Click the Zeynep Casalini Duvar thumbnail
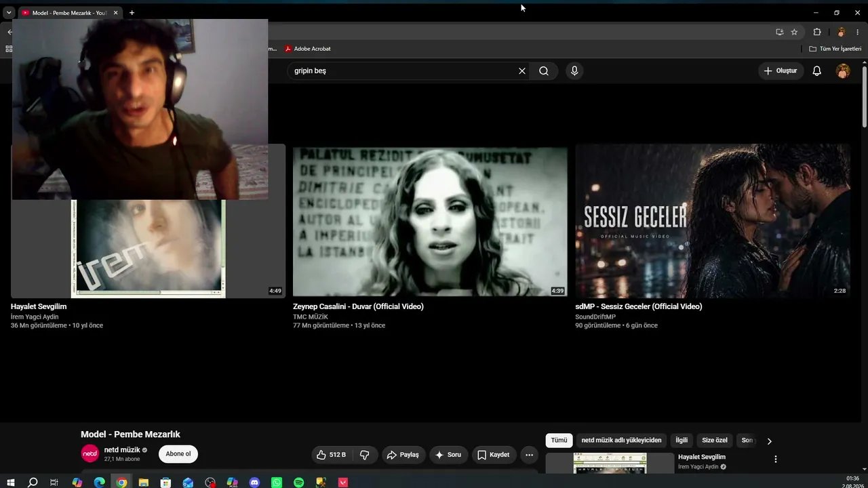868x488 pixels. click(430, 221)
